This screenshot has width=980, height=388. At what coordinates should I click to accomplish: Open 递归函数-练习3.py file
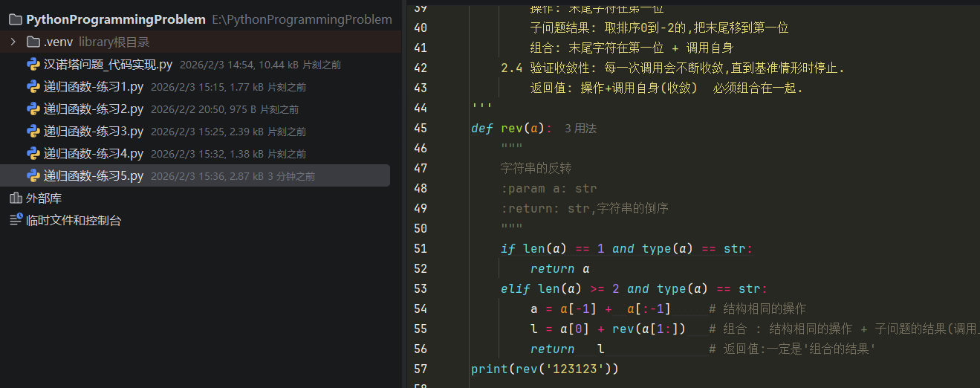click(x=94, y=132)
